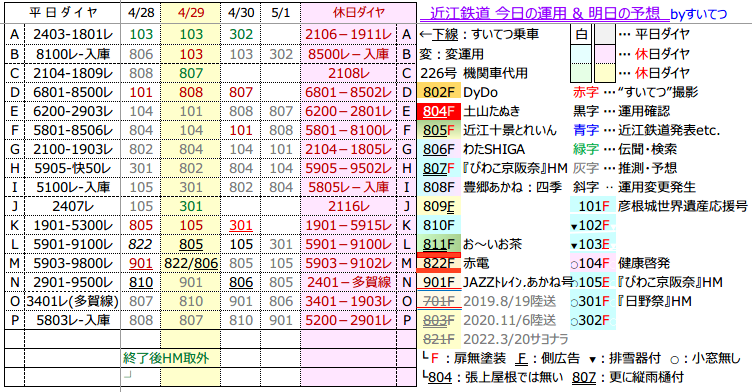Image resolution: width=752 pixels, height=392 pixels.
Task: Click the red 804F legend cell
Action: tap(438, 111)
